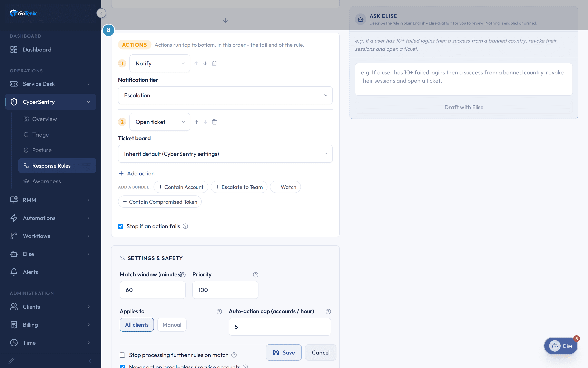Click the Match window minutes field
Screen dimensions: 588x368
point(153,290)
